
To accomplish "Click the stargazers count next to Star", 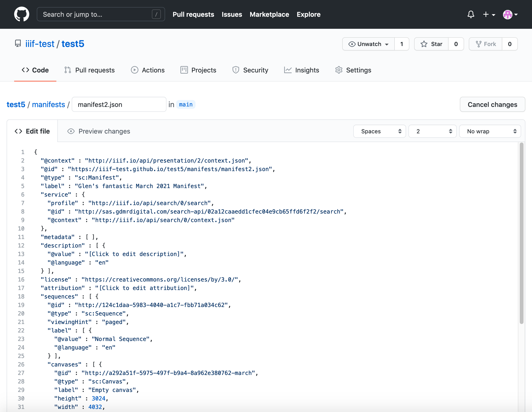I will pos(456,44).
